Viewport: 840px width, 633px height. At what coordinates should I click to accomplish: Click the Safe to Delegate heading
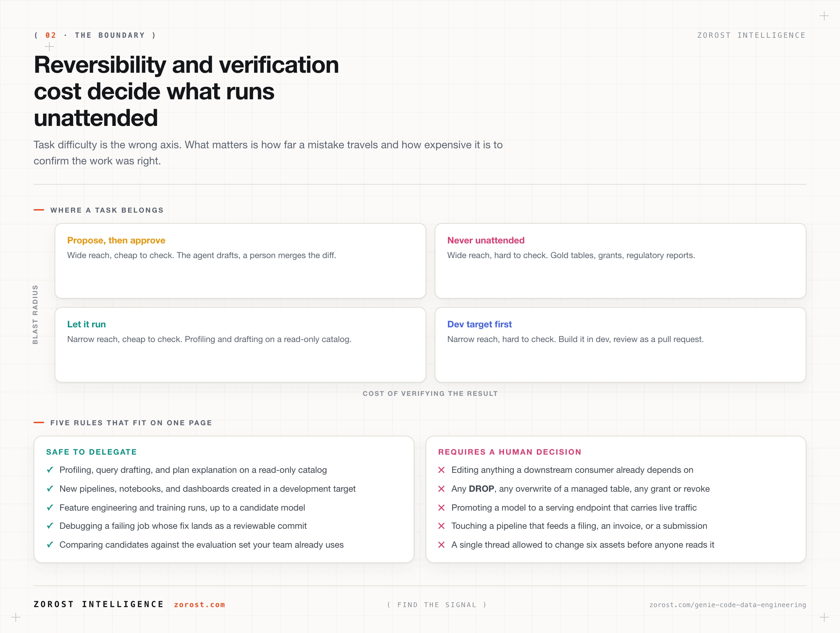(x=91, y=452)
